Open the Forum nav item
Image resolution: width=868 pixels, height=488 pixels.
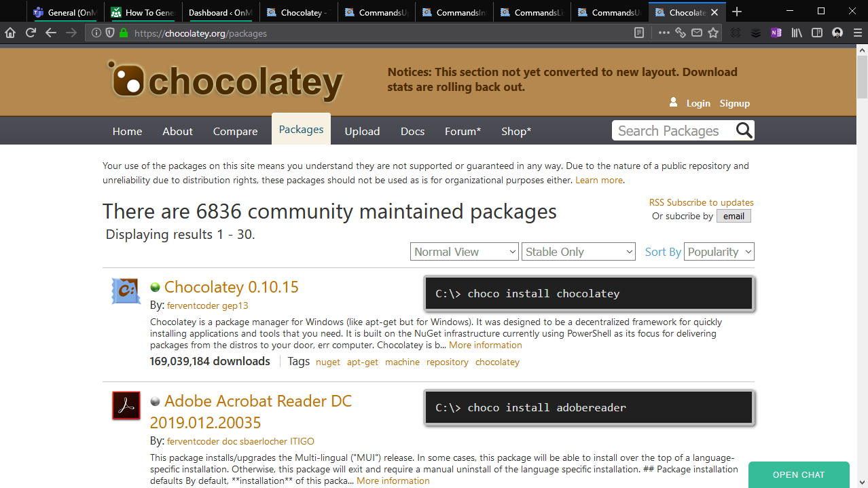point(463,131)
